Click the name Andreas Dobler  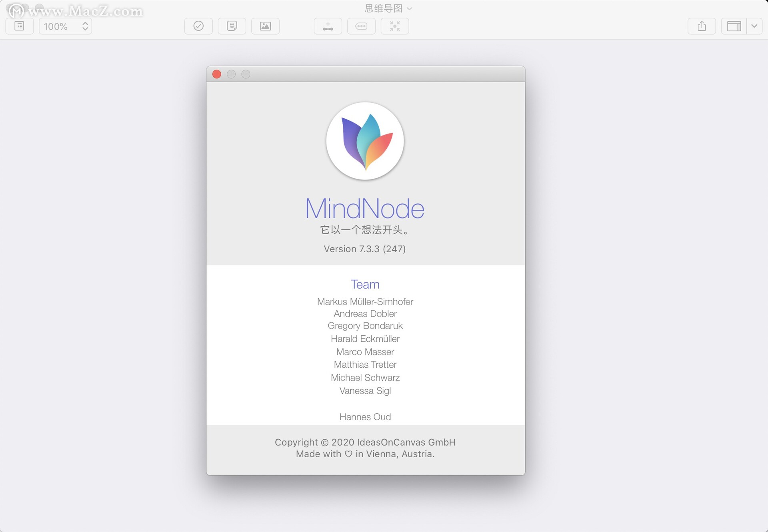click(x=365, y=314)
